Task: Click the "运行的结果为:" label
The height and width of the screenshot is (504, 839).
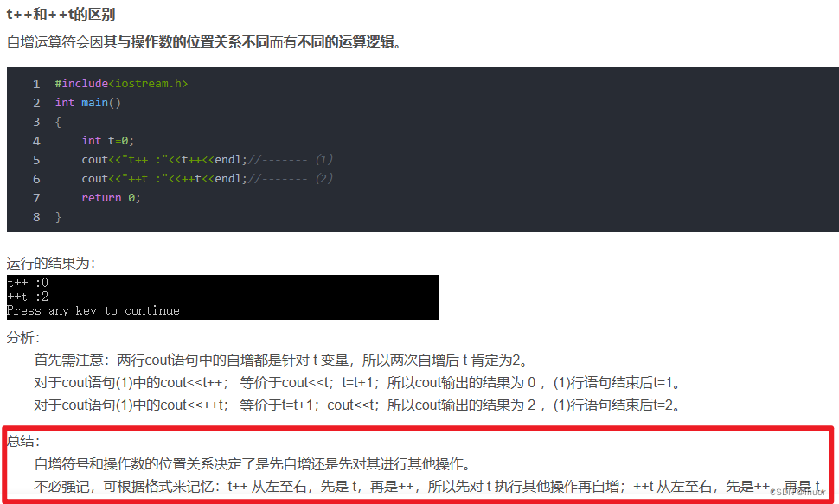Action: point(51,263)
